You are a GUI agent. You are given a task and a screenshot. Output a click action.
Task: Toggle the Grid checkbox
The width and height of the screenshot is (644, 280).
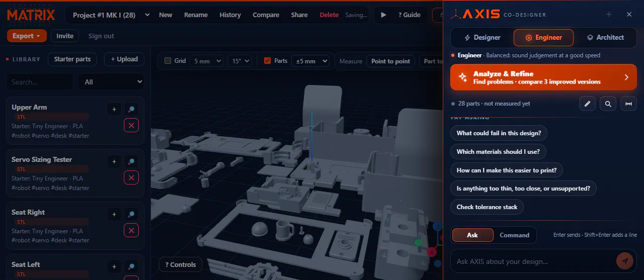click(x=168, y=61)
